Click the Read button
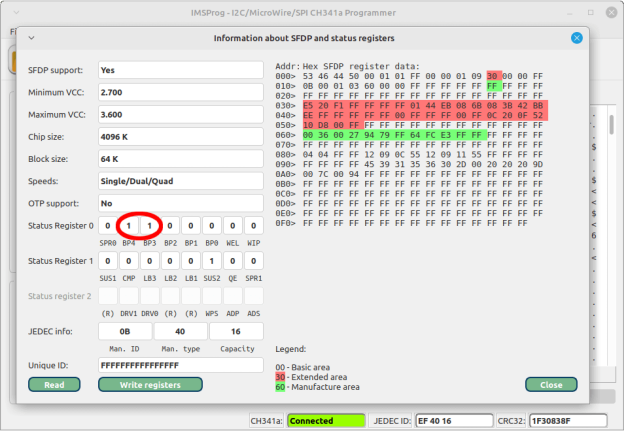The width and height of the screenshot is (624, 431). point(54,384)
